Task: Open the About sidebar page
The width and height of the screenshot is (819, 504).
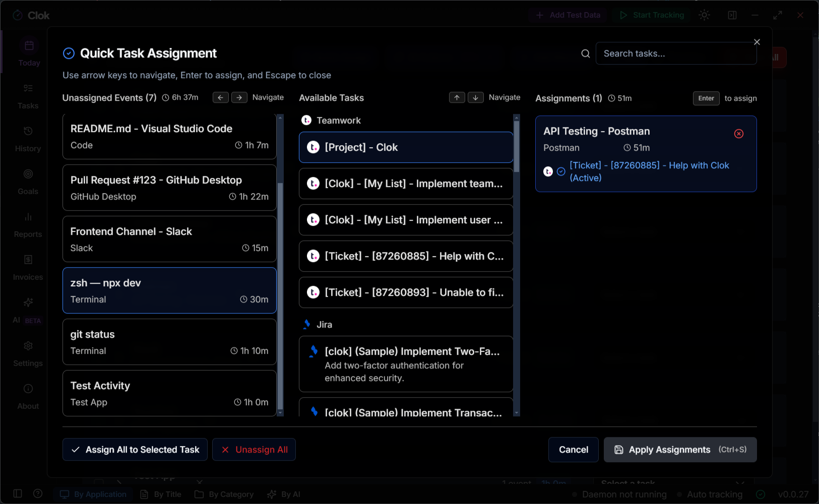Action: click(28, 397)
